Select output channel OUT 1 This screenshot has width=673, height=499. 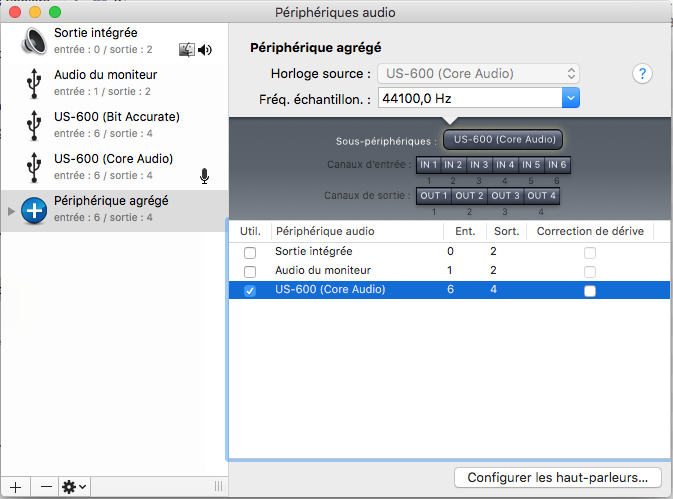pyautogui.click(x=434, y=196)
